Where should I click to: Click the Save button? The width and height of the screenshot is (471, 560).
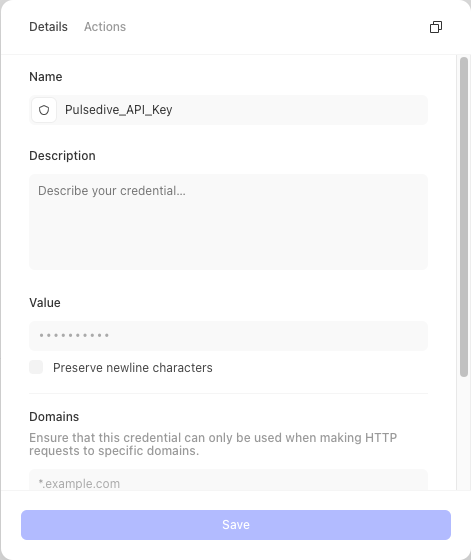[x=236, y=525]
